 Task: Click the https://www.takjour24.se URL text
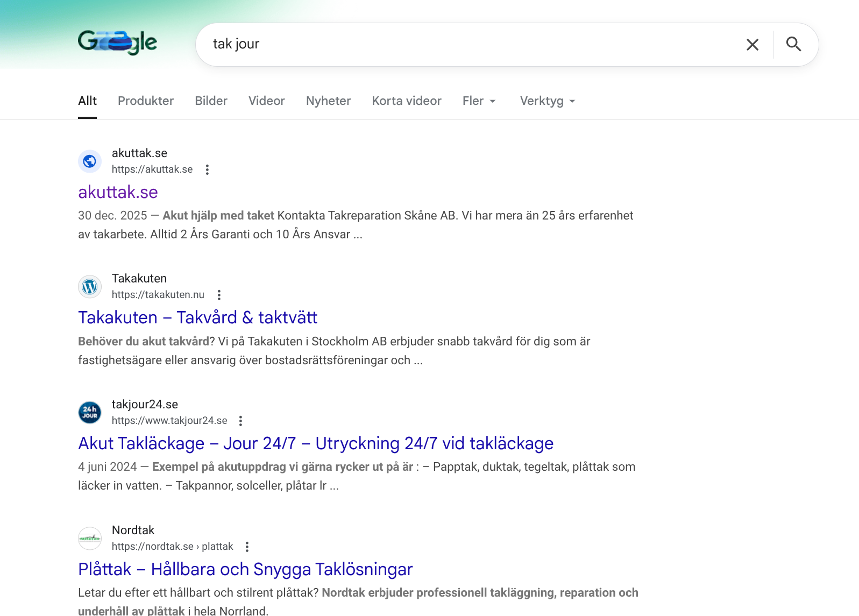coord(169,421)
